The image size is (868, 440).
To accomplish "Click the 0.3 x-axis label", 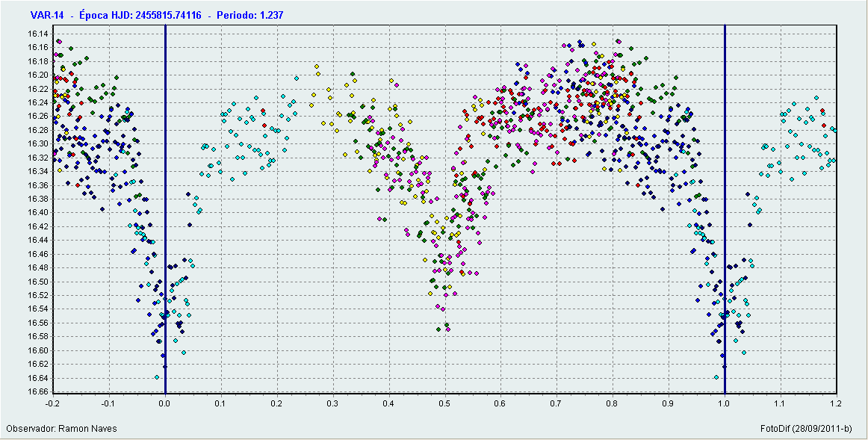I will pos(332,404).
